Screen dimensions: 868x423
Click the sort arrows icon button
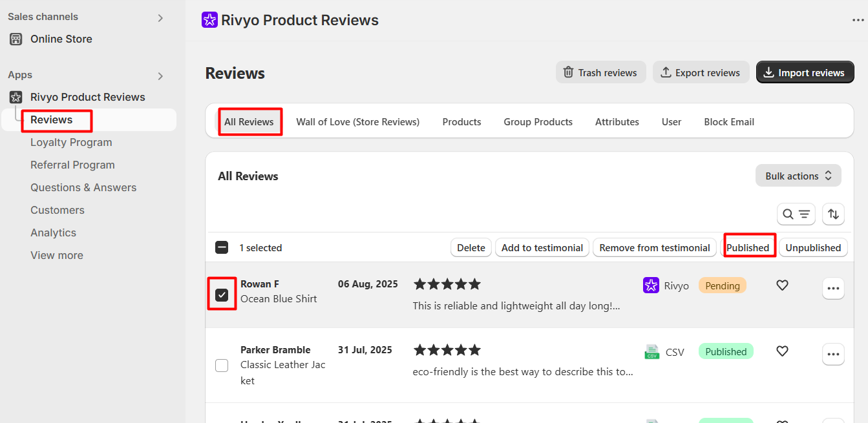coord(834,214)
